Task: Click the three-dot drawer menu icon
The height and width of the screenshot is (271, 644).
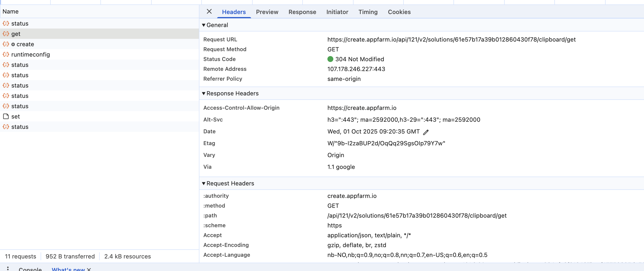Action: 8,268
